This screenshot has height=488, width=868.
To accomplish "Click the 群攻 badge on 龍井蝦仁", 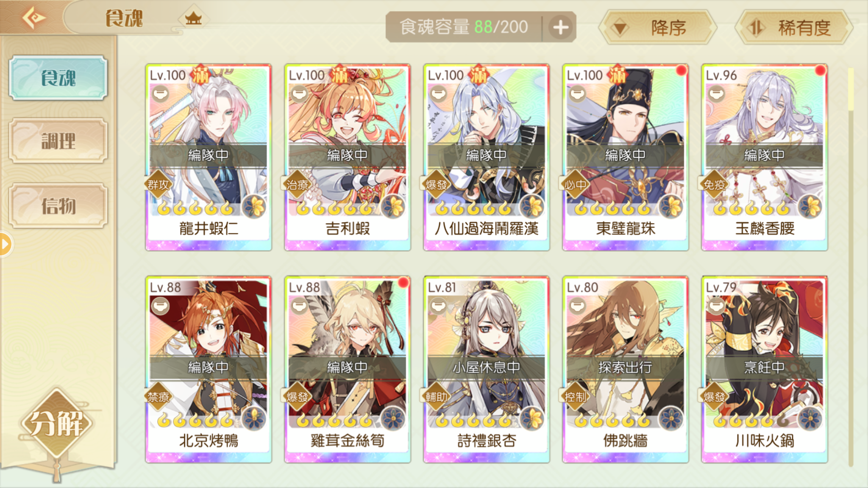I will coord(158,185).
